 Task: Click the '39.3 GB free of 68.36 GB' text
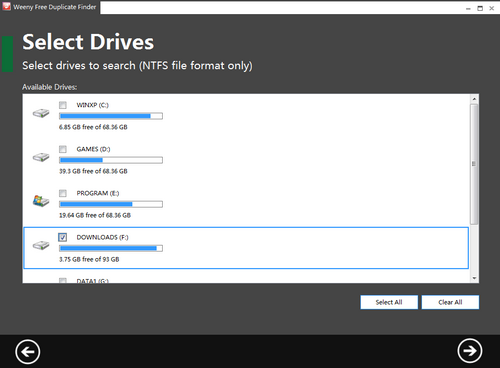[x=93, y=171]
